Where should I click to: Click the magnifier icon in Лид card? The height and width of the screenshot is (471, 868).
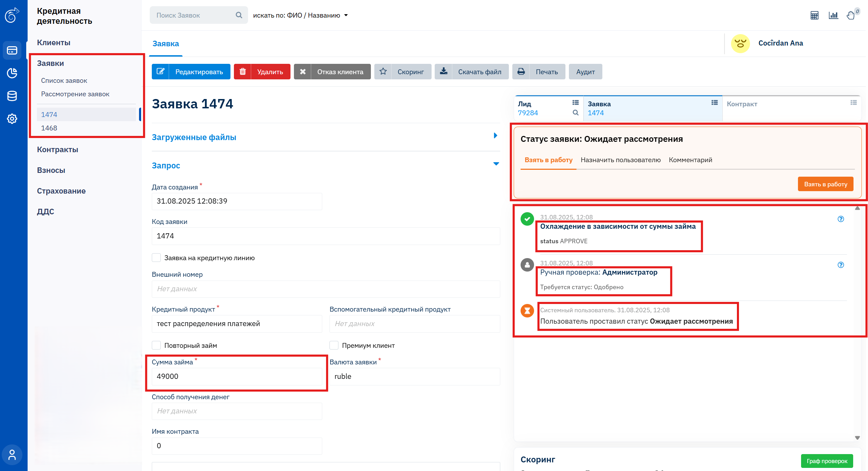pyautogui.click(x=575, y=112)
